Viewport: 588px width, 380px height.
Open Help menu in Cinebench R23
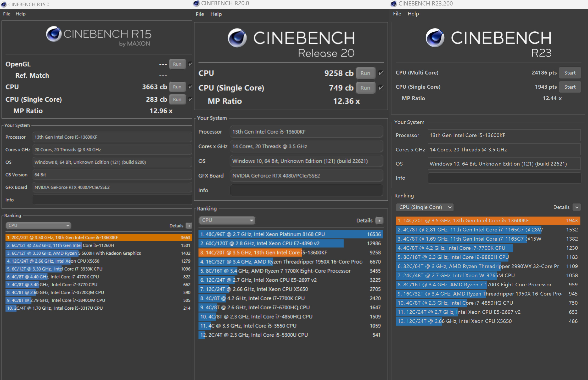(413, 14)
